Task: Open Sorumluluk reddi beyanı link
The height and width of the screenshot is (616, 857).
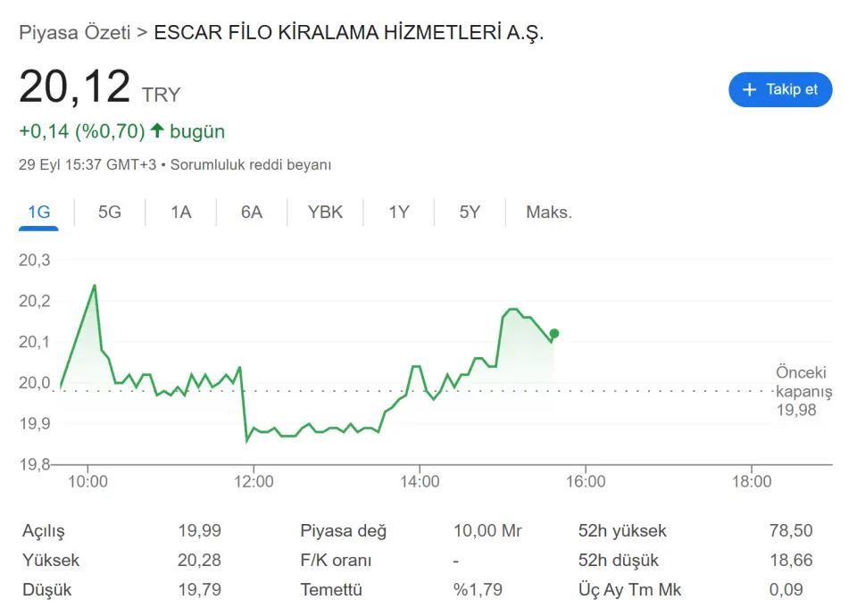Action: (251, 164)
